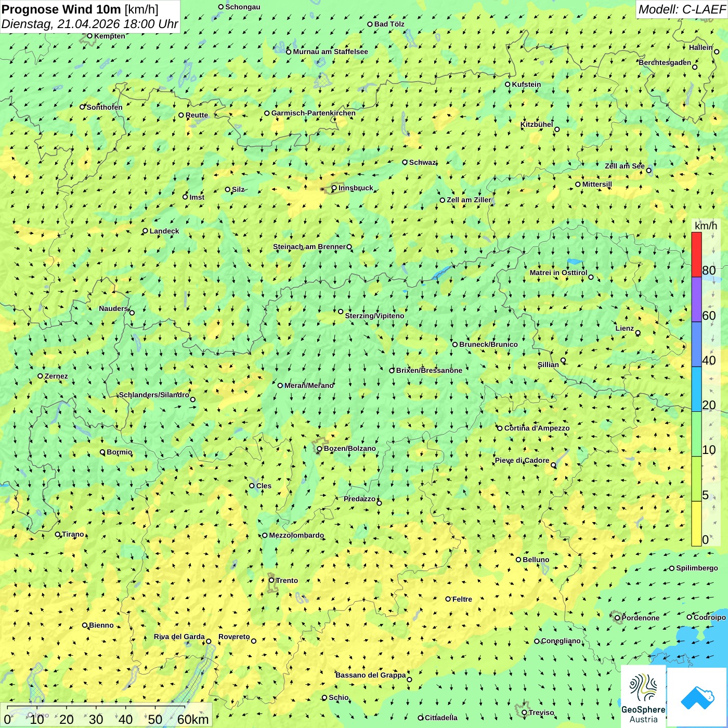The height and width of the screenshot is (728, 728).
Task: Click the '60km' scale bar label
Action: click(x=193, y=719)
